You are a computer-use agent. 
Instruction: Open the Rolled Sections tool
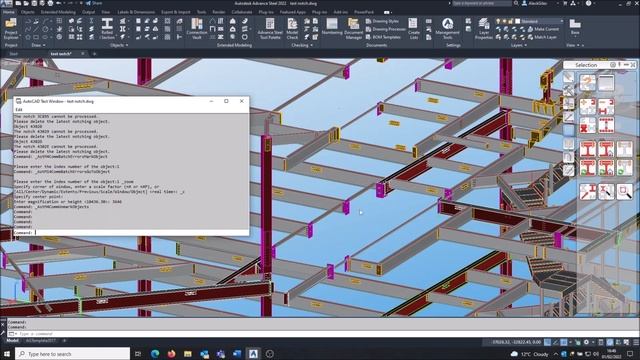click(x=107, y=29)
